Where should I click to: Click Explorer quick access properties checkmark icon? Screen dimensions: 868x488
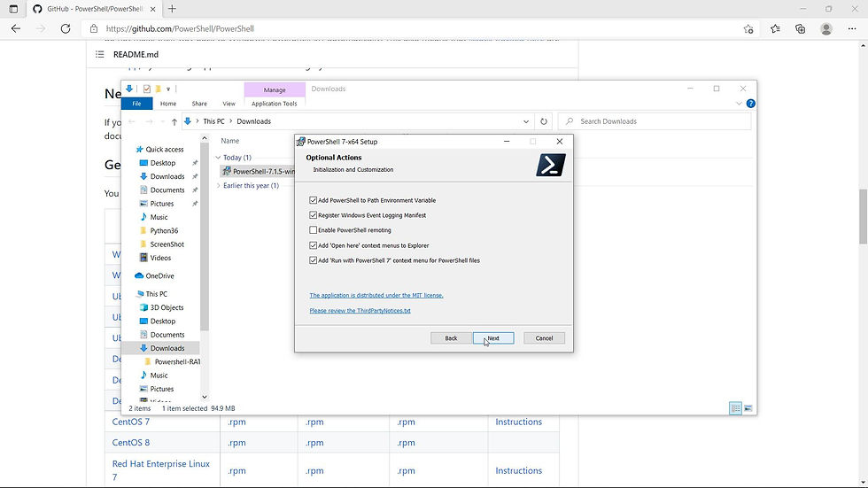tap(147, 89)
